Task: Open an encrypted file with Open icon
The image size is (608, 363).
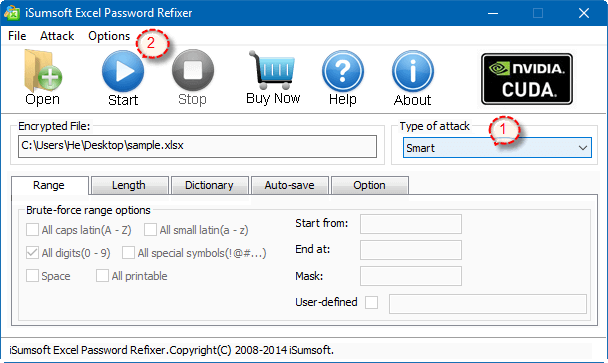Action: pos(42,77)
